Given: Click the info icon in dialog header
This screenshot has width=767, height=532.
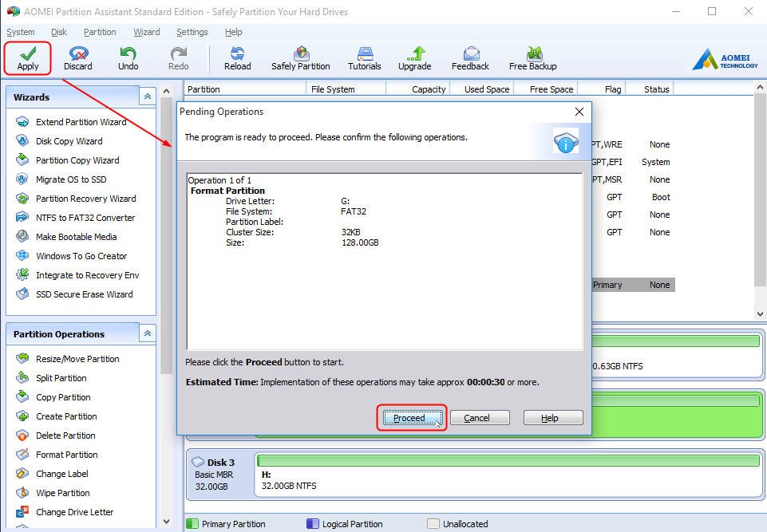Looking at the screenshot, I should tap(565, 141).
